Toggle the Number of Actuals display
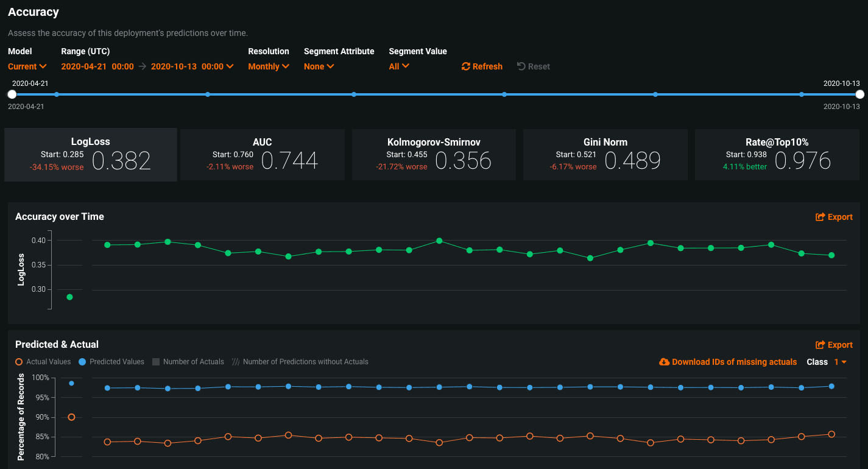 [x=188, y=361]
